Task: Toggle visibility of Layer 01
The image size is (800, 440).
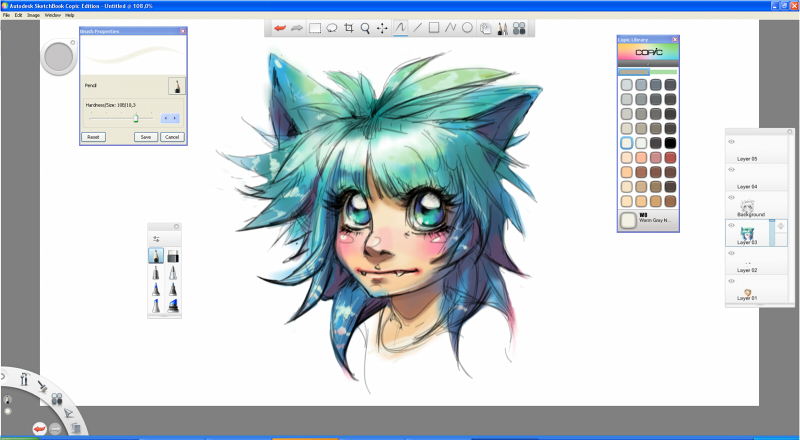Action: pos(731,281)
